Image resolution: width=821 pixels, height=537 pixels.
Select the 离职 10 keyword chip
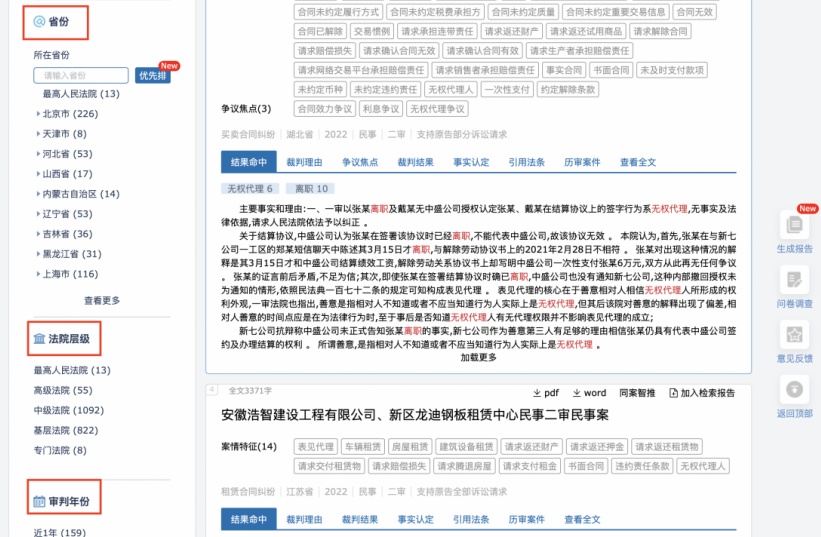tap(308, 188)
